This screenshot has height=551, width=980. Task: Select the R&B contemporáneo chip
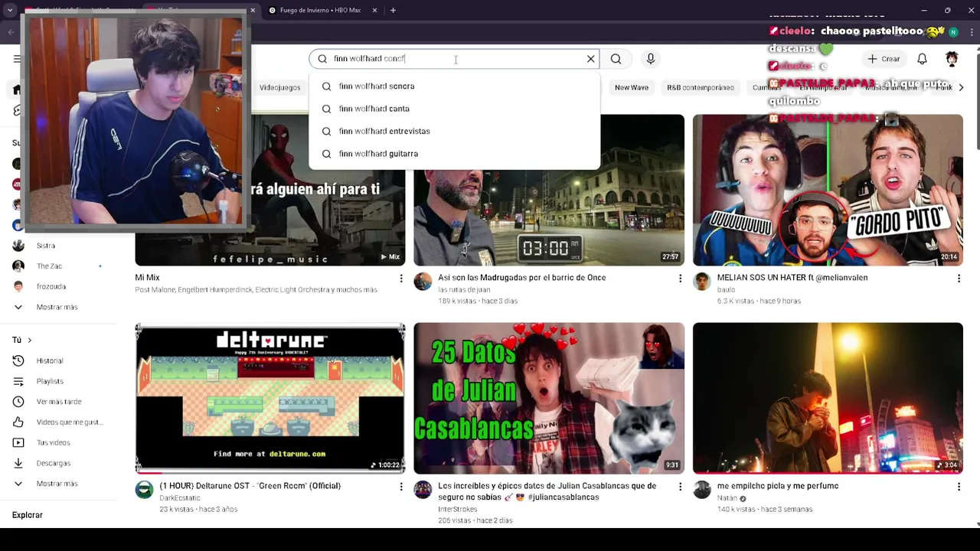point(701,87)
